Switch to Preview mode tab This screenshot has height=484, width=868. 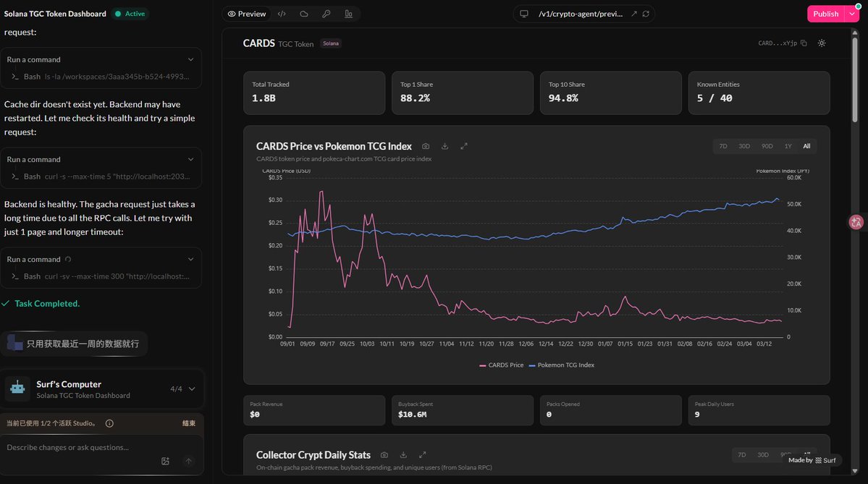click(x=247, y=14)
